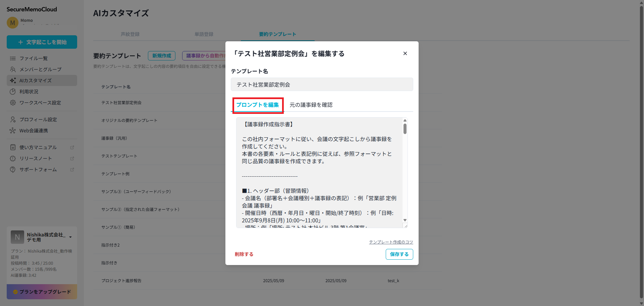Screen dimensions: 644x306
Task: Open テンプレート作成のコツ link
Action: tap(391, 242)
